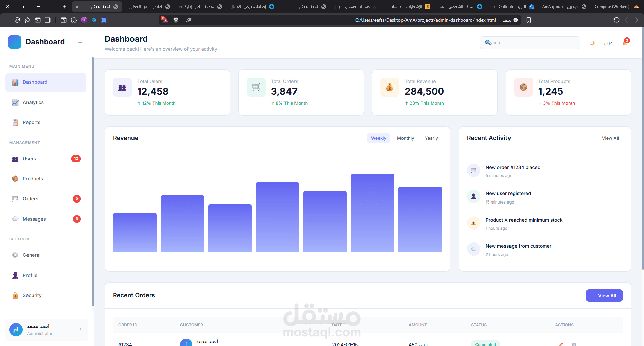644x346 pixels.
Task: Click the General settings gear icon
Action: click(x=15, y=255)
